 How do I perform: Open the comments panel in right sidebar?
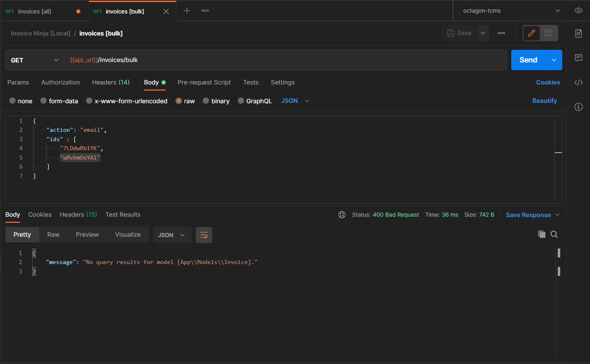click(x=579, y=58)
